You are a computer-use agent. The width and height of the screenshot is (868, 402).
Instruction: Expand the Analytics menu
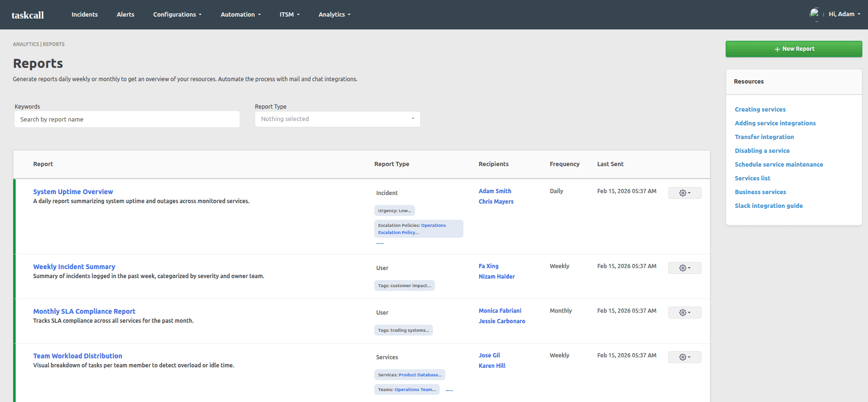pyautogui.click(x=334, y=14)
